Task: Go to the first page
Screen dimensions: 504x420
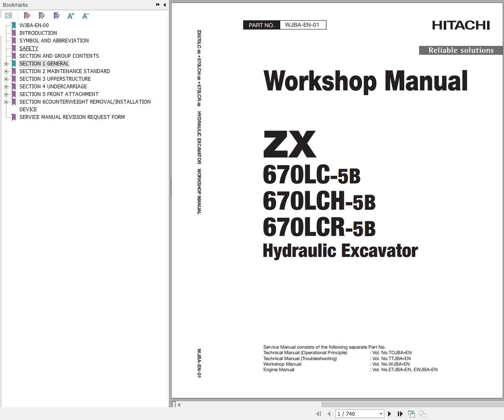Action: pyautogui.click(x=318, y=414)
